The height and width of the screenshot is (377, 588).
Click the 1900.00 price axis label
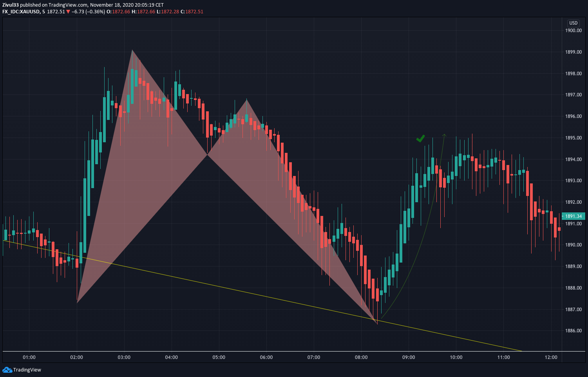(x=574, y=31)
